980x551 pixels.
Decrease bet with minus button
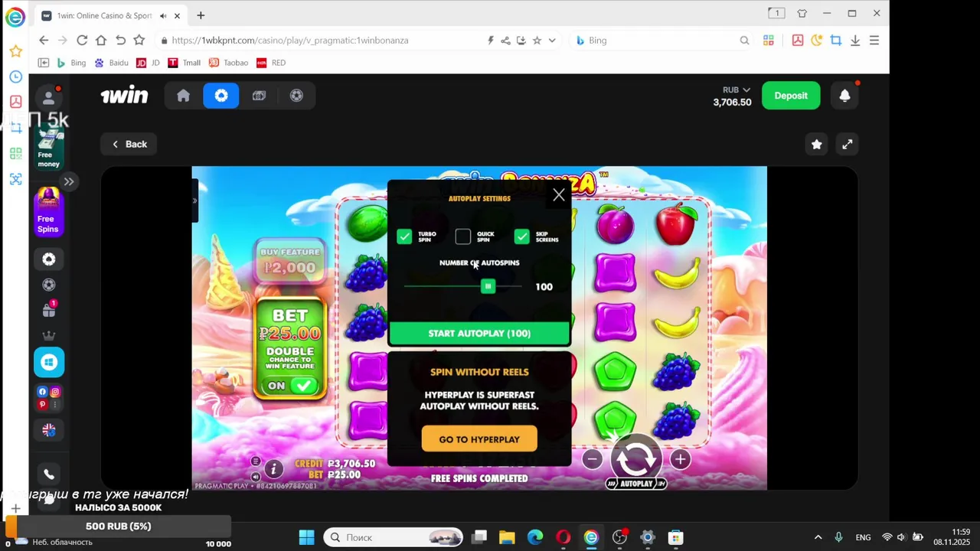(x=592, y=459)
